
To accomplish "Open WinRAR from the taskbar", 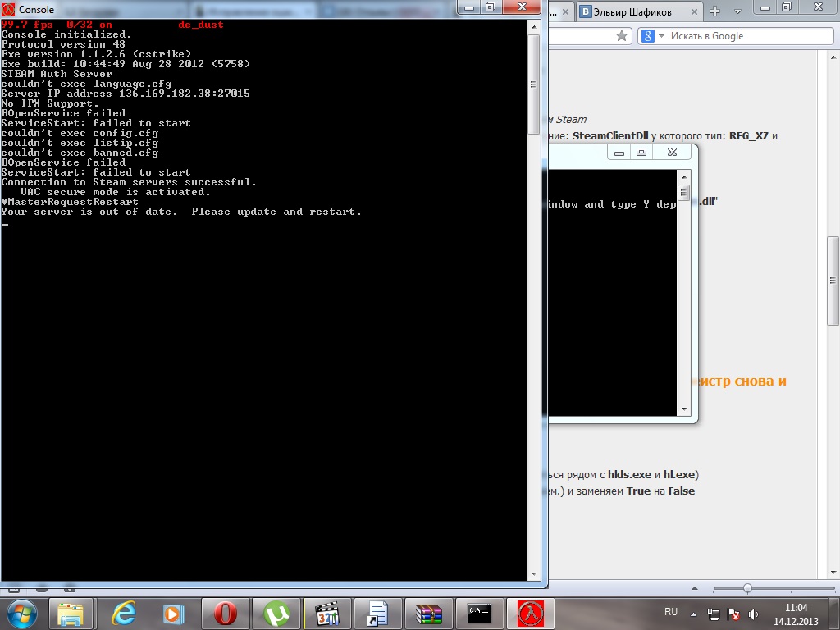I will click(428, 614).
